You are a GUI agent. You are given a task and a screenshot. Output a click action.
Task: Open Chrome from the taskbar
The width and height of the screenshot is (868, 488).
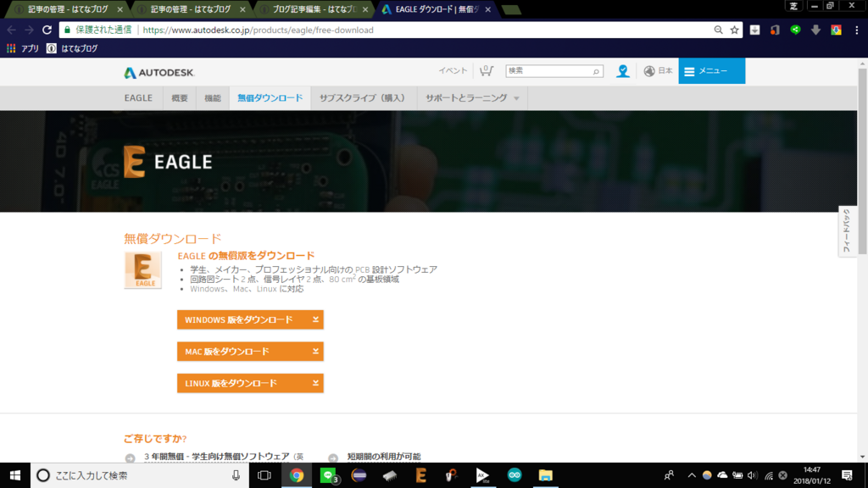[297, 475]
